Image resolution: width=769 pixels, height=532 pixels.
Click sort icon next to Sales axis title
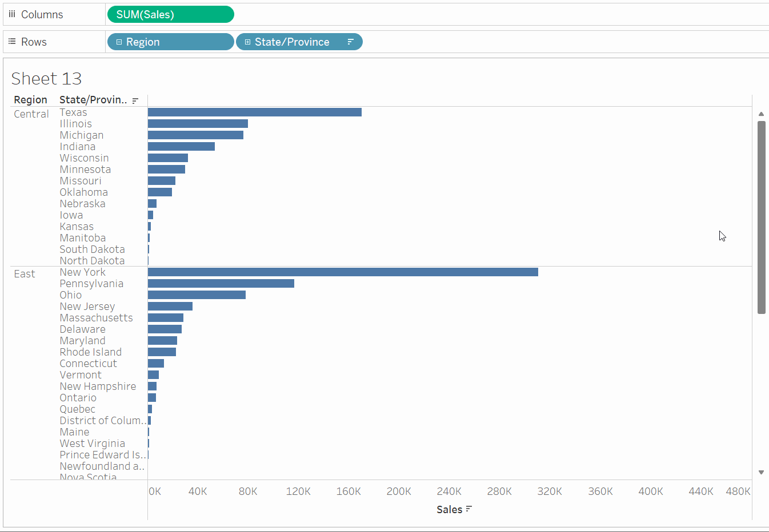[469, 509]
